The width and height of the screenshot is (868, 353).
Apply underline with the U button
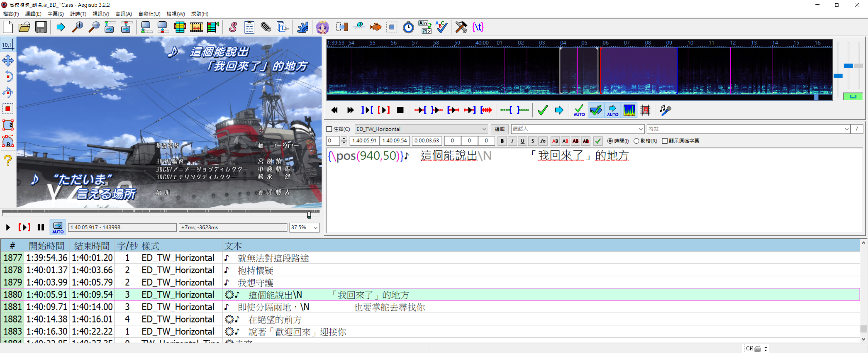[x=522, y=141]
